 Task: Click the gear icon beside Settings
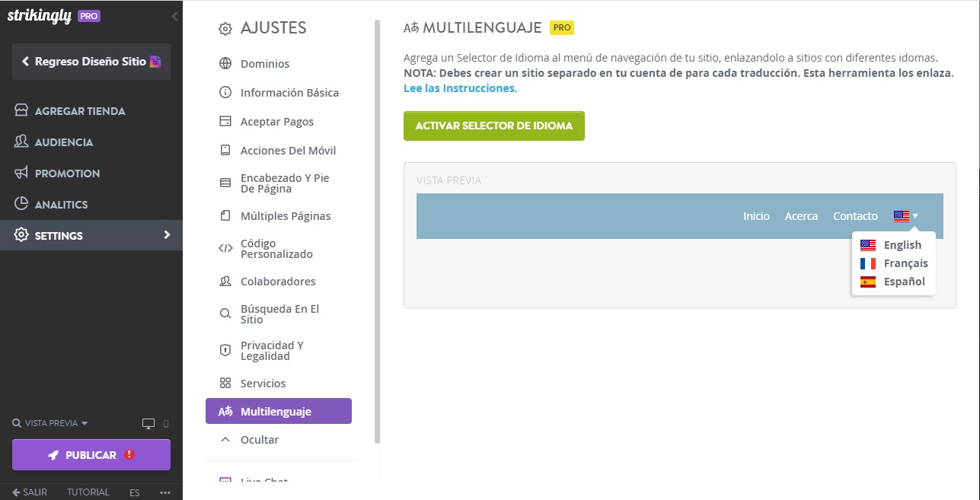tap(21, 235)
